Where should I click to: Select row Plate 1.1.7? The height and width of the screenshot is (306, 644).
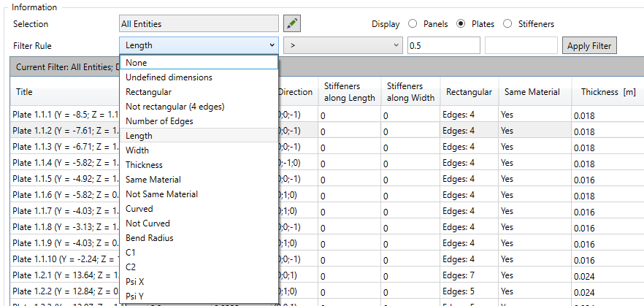click(x=65, y=211)
